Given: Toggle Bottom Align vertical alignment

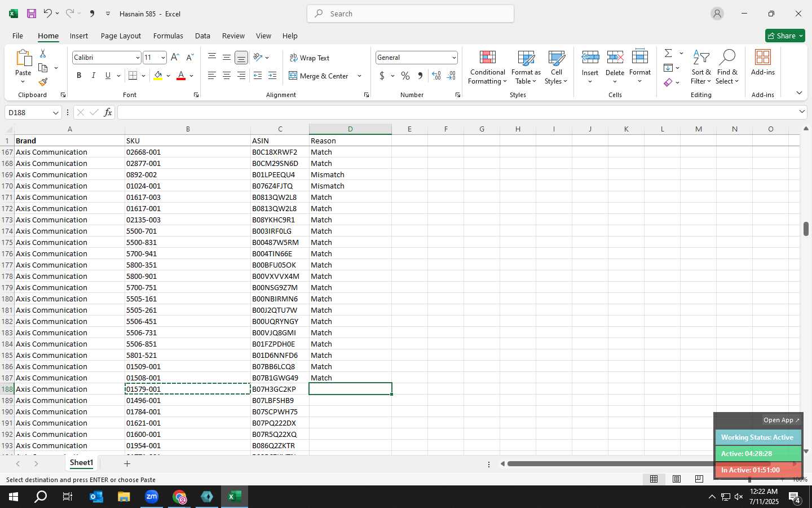Looking at the screenshot, I should click(241, 58).
